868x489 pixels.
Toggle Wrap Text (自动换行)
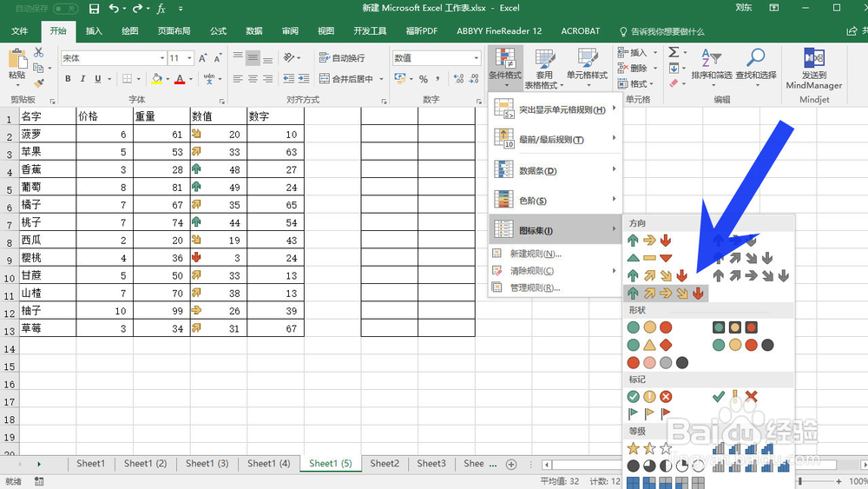tap(342, 58)
